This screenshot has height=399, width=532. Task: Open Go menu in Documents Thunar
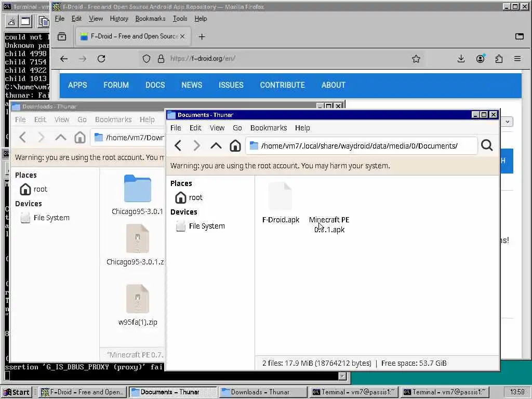(x=237, y=128)
